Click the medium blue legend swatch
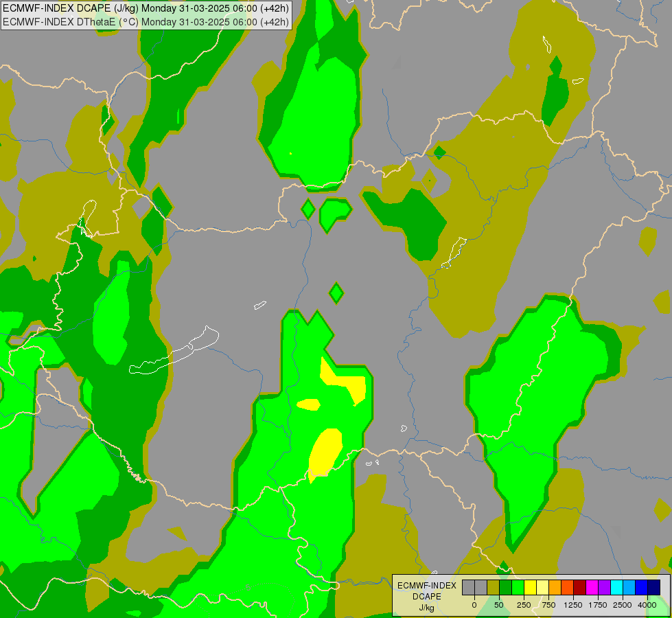 coord(642,587)
